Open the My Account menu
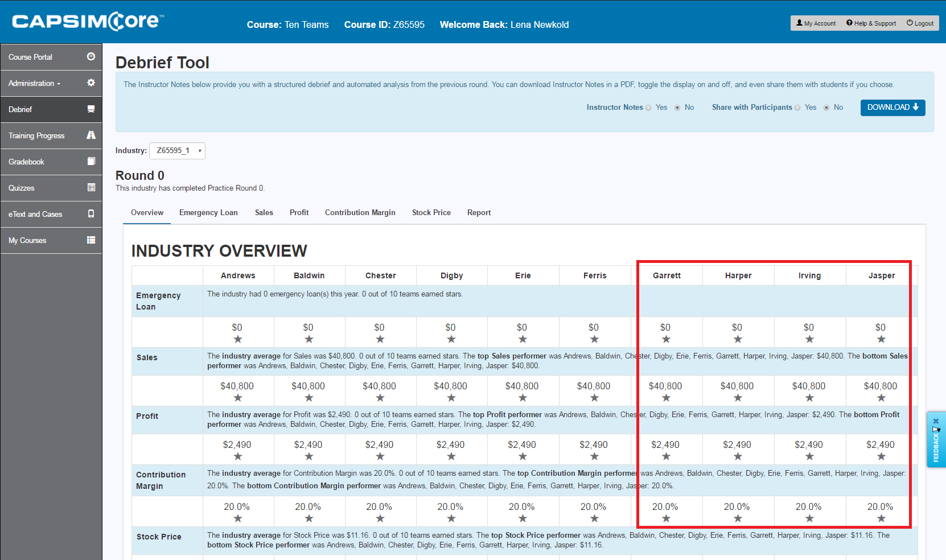 (x=816, y=23)
